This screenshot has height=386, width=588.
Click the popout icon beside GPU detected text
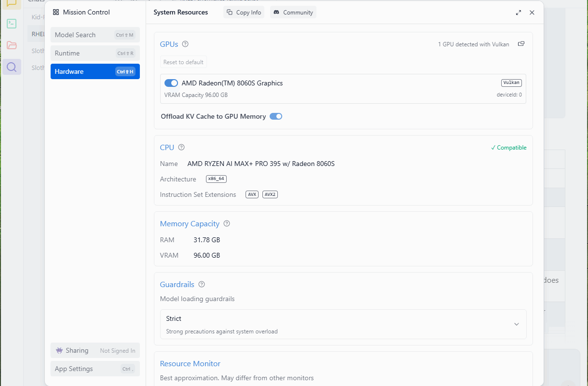[x=521, y=44]
